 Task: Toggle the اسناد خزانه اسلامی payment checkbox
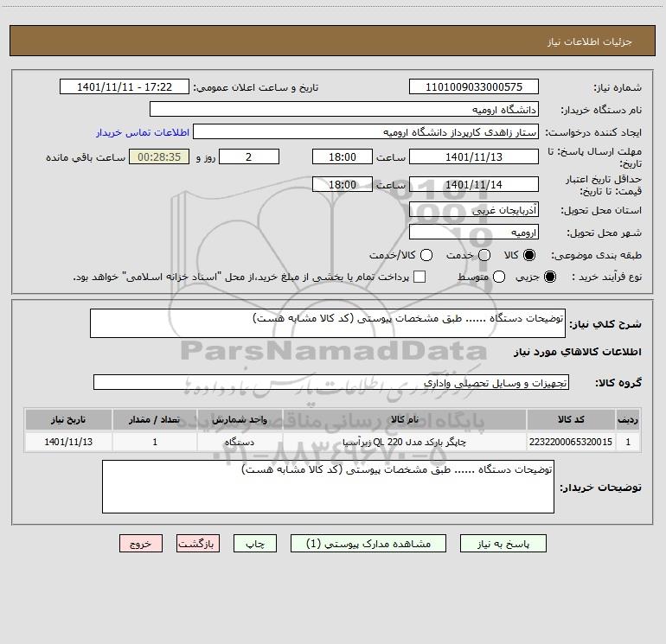419,277
